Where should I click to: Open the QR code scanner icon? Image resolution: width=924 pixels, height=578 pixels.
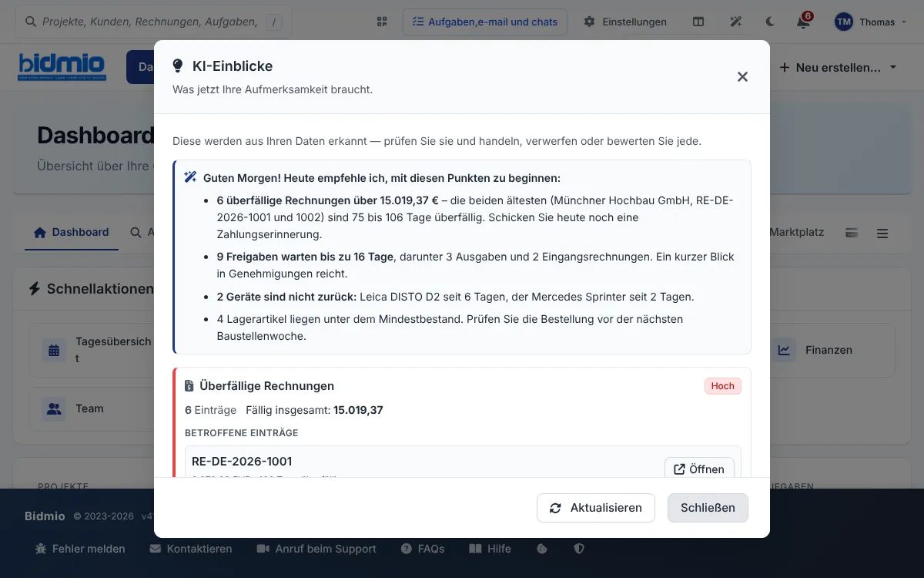point(382,22)
